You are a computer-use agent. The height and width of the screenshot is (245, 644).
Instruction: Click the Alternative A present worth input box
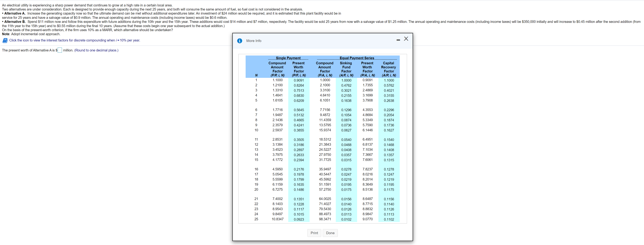(60, 50)
